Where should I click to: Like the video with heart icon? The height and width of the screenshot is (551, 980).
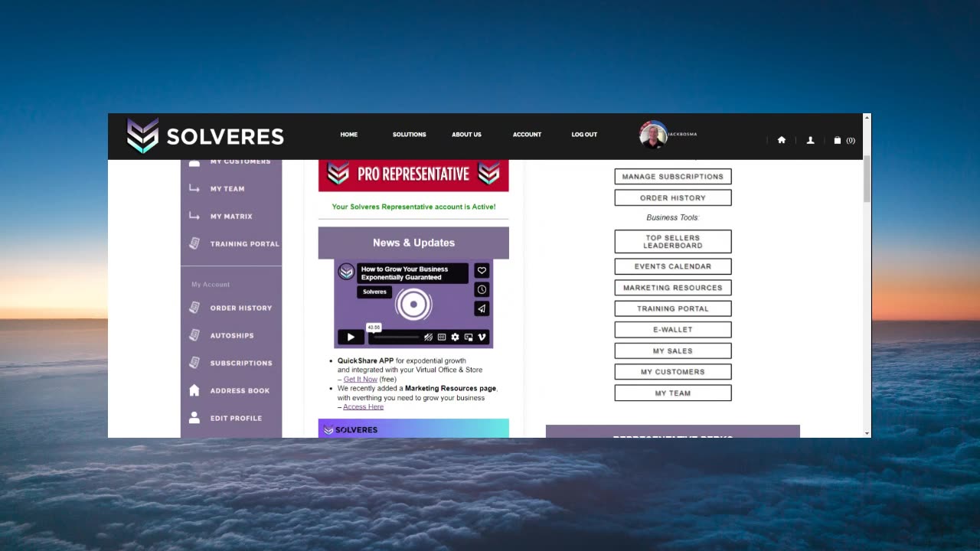(482, 270)
